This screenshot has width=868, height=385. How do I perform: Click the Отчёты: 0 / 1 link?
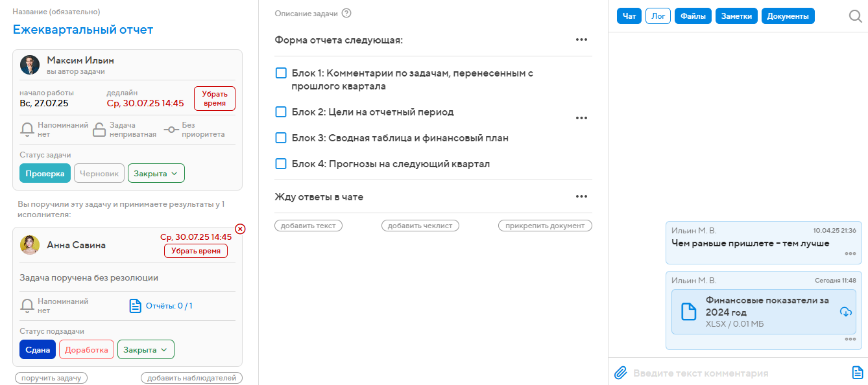tap(169, 306)
